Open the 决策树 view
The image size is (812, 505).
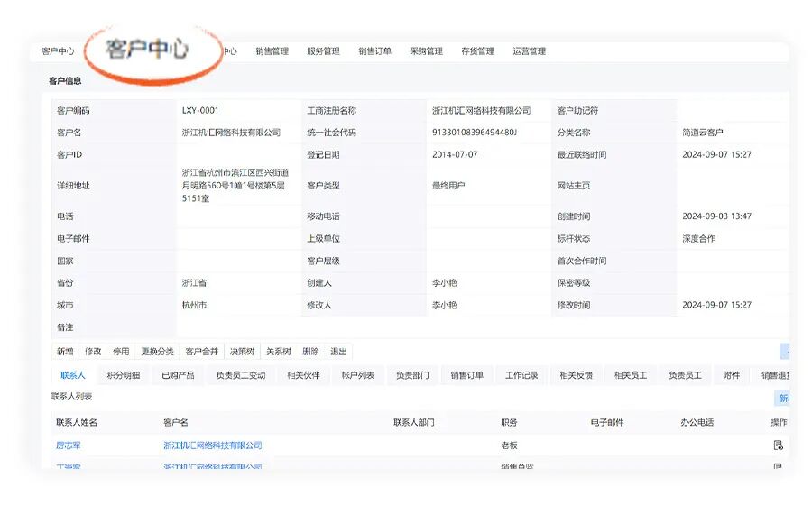point(243,352)
